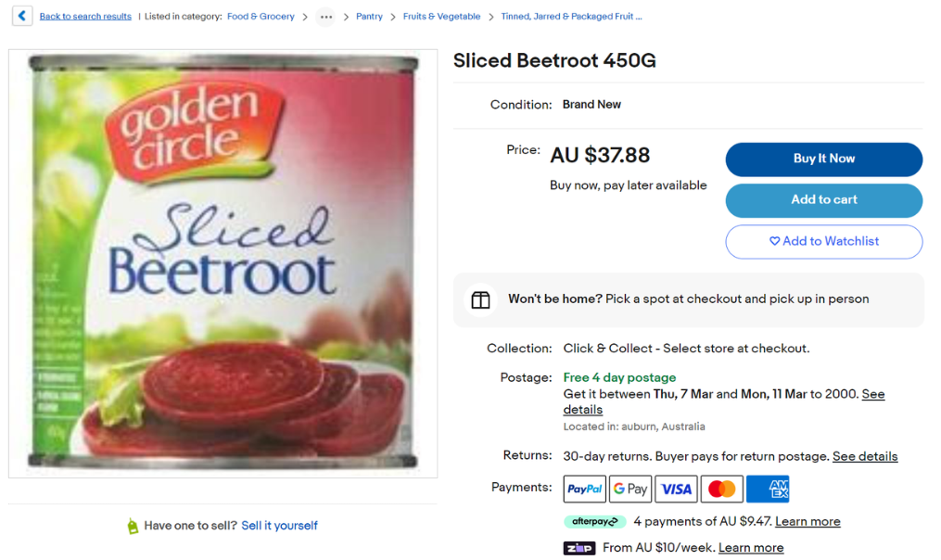The height and width of the screenshot is (560, 941).
Task: Click the PayPal payment icon
Action: (x=584, y=489)
